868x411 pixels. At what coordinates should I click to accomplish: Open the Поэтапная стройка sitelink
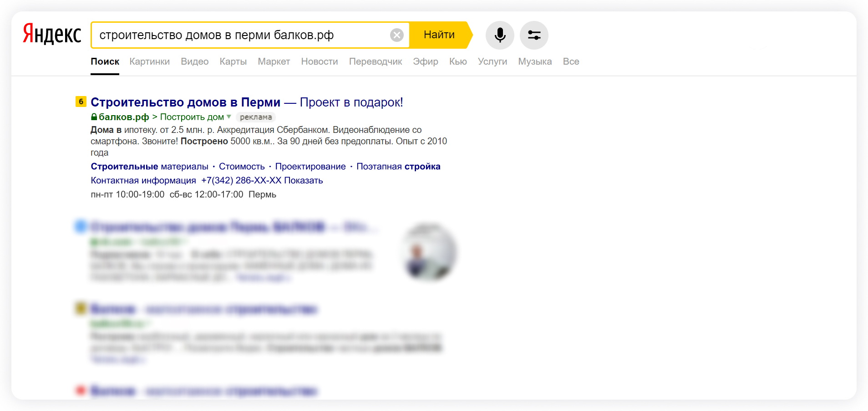(398, 167)
